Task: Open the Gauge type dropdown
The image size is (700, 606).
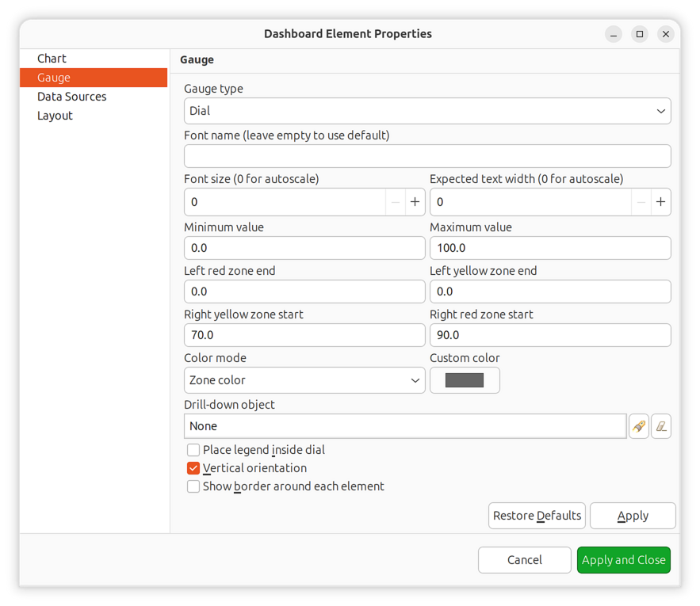Action: pos(427,111)
